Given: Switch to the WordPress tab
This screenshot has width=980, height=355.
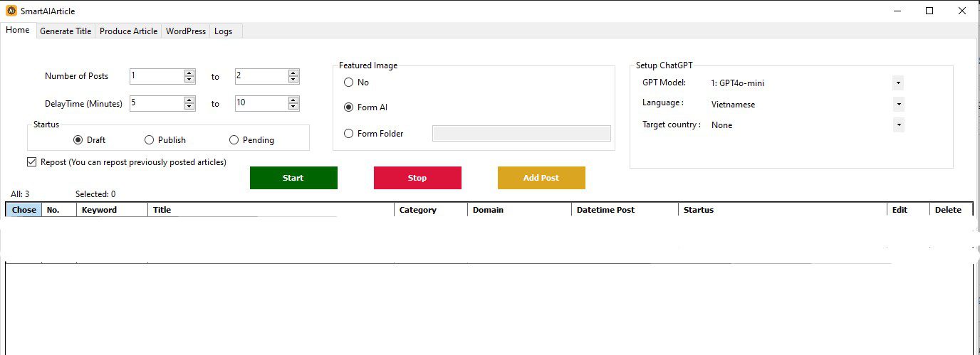Looking at the screenshot, I should 186,31.
